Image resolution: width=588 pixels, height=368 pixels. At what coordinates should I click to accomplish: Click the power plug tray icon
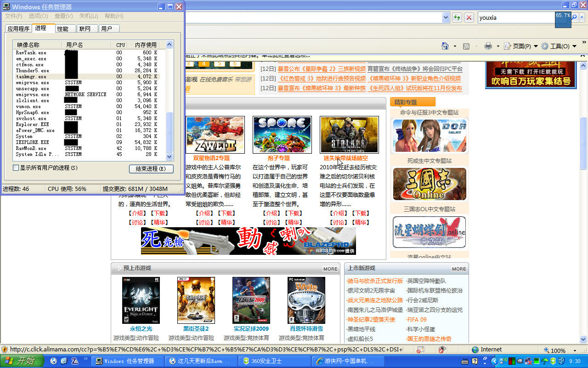(x=520, y=361)
